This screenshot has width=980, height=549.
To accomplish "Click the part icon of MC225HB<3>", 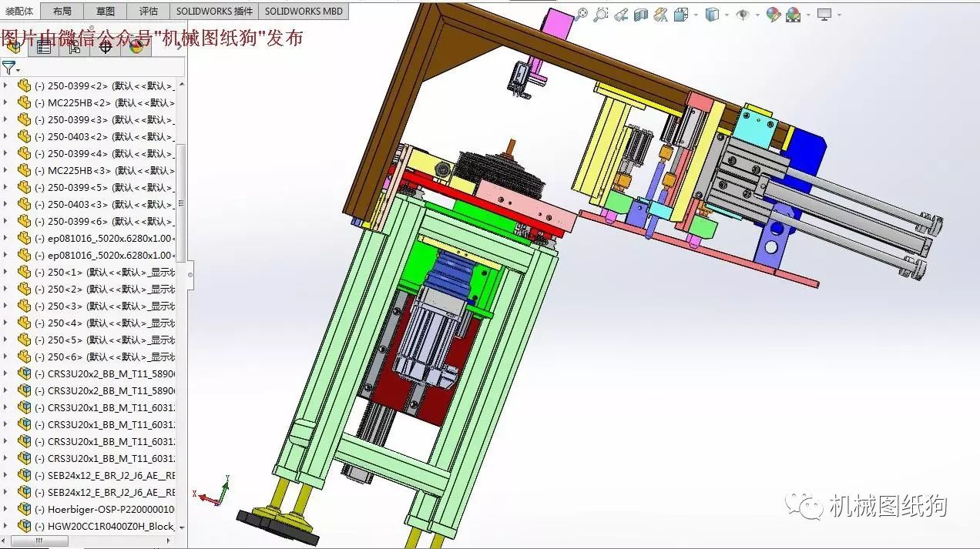I will tap(24, 170).
